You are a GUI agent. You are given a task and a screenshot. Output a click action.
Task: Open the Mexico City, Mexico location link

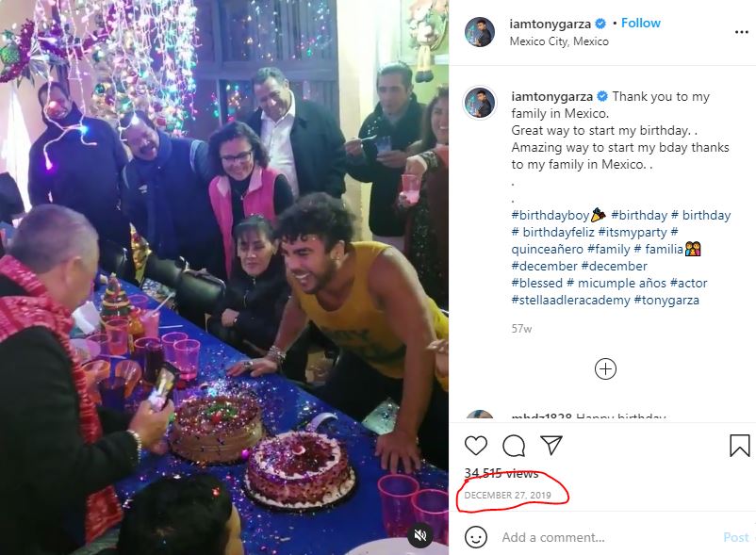559,41
